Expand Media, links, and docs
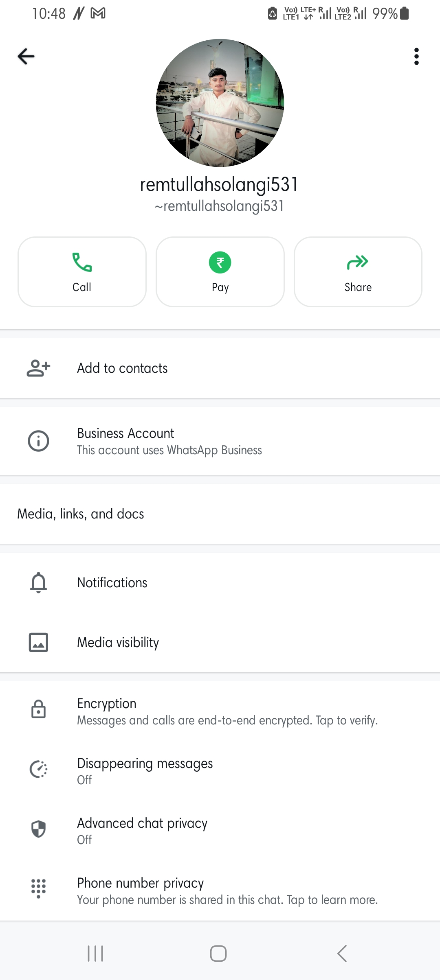 click(x=81, y=514)
